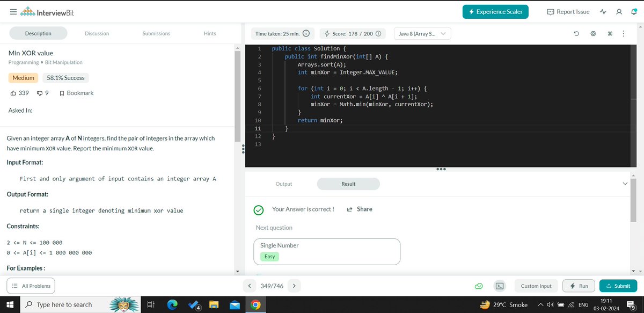Image resolution: width=644 pixels, height=313 pixels.
Task: Open the language dropdown Java 8
Action: click(422, 33)
